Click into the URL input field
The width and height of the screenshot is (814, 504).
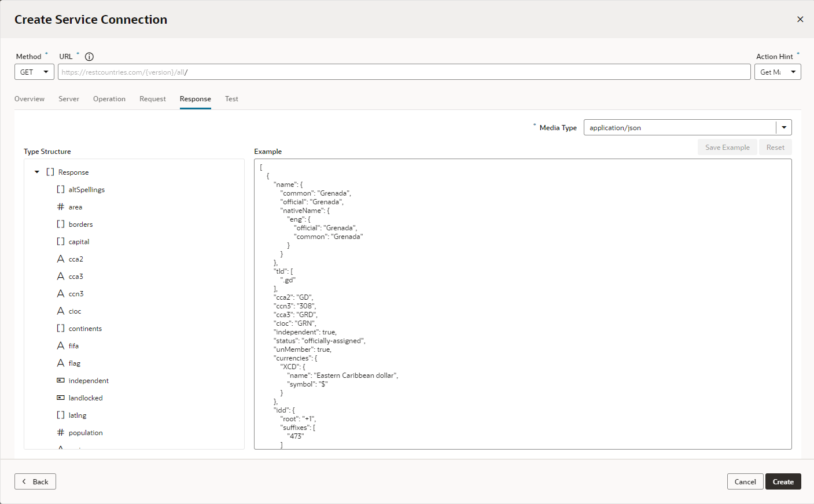[x=404, y=72]
